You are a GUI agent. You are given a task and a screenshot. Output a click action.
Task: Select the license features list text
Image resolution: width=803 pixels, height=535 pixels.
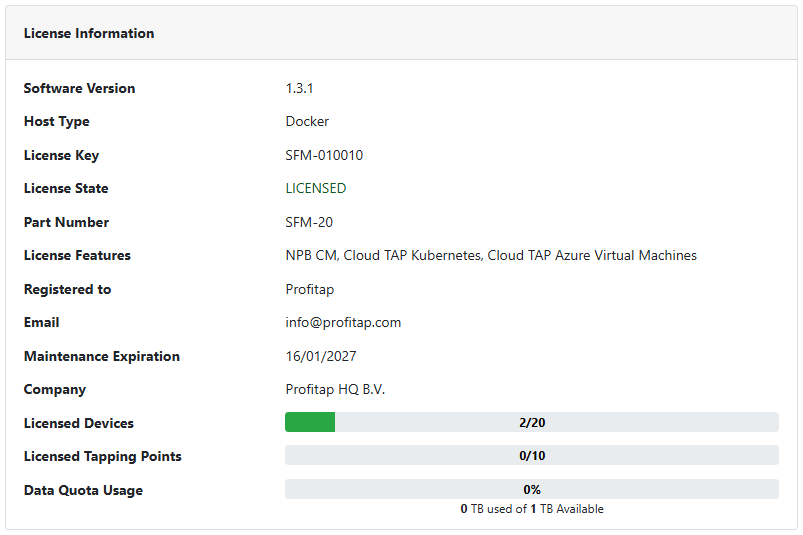(x=491, y=255)
